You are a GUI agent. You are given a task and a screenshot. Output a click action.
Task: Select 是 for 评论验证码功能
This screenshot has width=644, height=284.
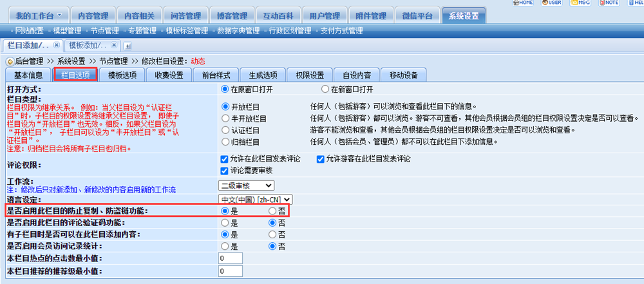point(225,223)
